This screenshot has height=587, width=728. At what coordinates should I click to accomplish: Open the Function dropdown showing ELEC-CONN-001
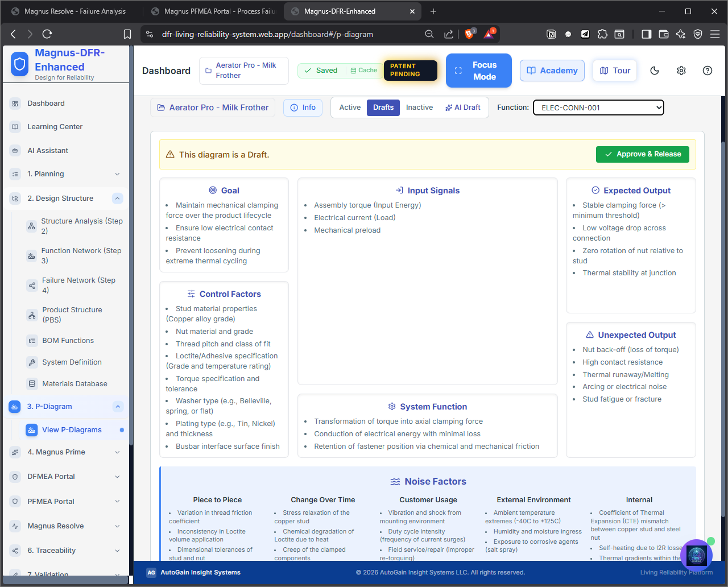tap(598, 108)
